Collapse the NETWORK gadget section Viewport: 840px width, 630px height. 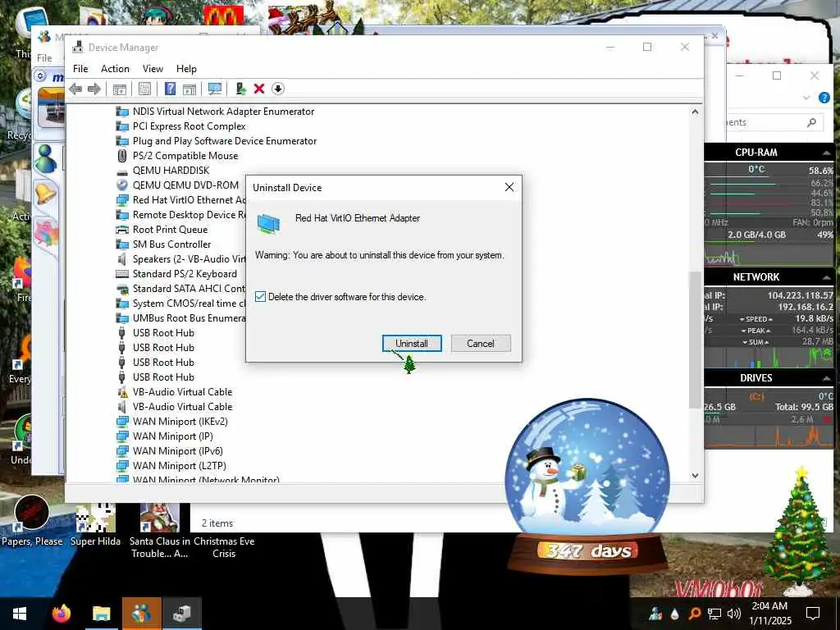pos(827,277)
